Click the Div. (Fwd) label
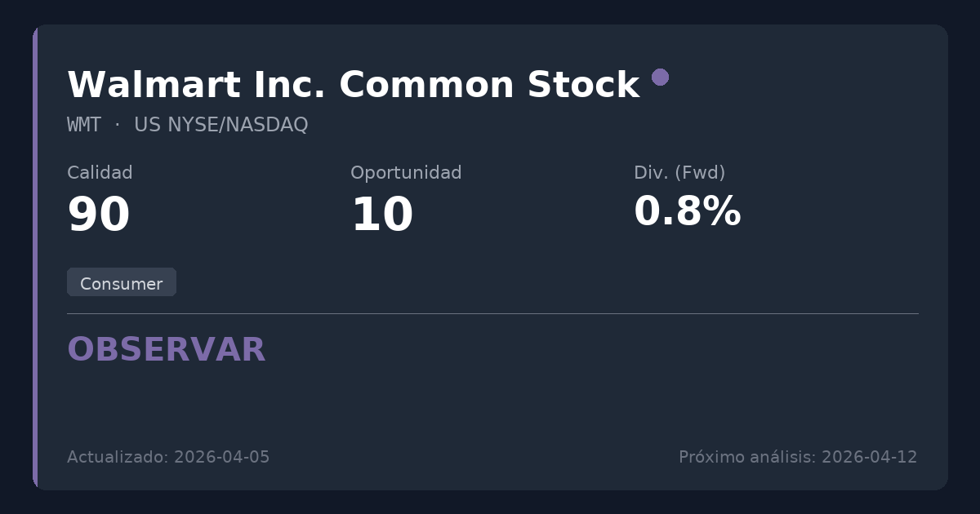Image resolution: width=980 pixels, height=514 pixels. point(679,173)
